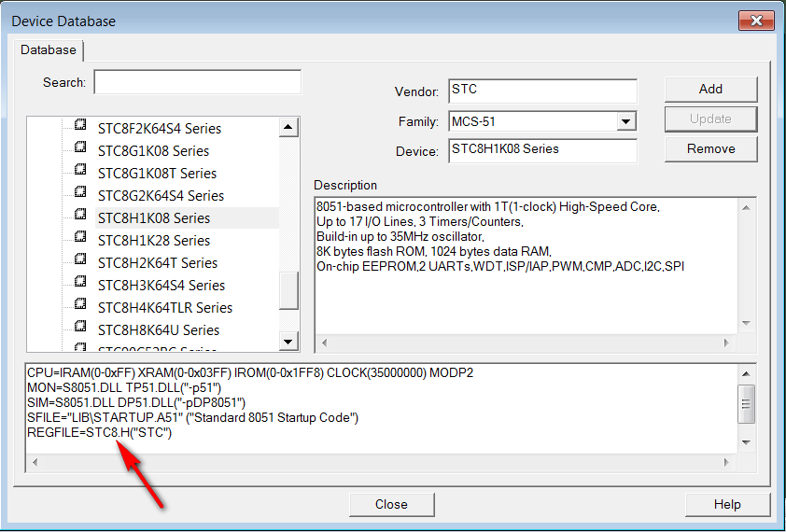Image resolution: width=786 pixels, height=532 pixels.
Task: Click into the Device name field
Action: [x=543, y=151]
